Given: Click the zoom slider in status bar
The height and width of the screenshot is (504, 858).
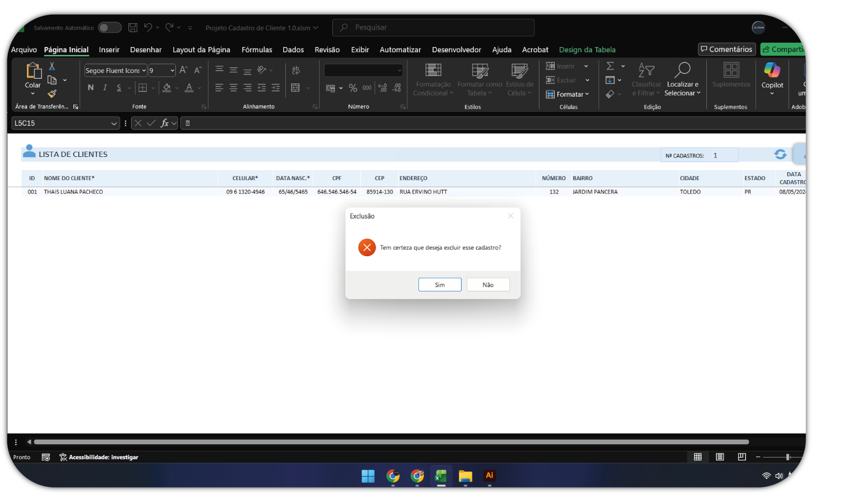Looking at the screenshot, I should (787, 457).
